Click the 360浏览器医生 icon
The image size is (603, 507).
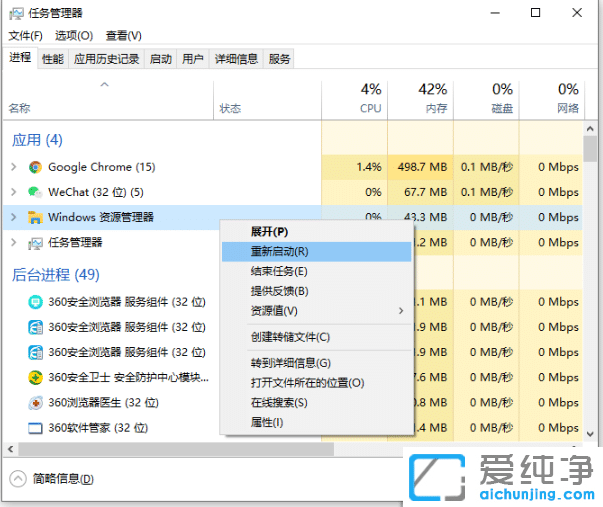pyautogui.click(x=35, y=403)
